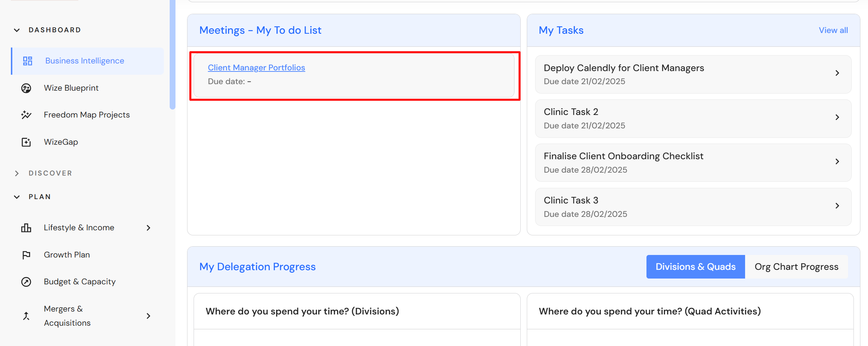
Task: Switch to Divisions & Quads tab
Action: 695,267
